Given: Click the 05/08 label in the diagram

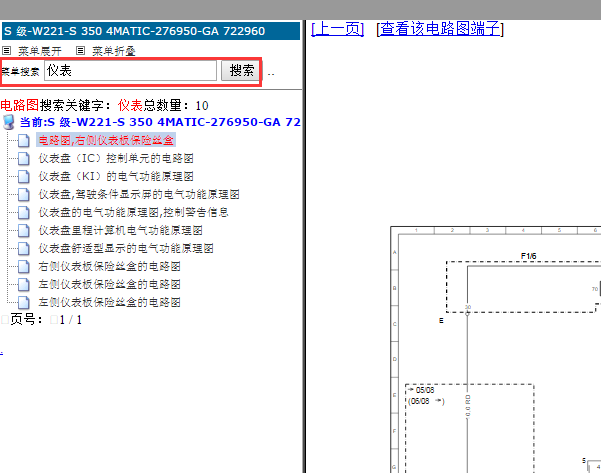Looking at the screenshot, I should (x=425, y=390).
